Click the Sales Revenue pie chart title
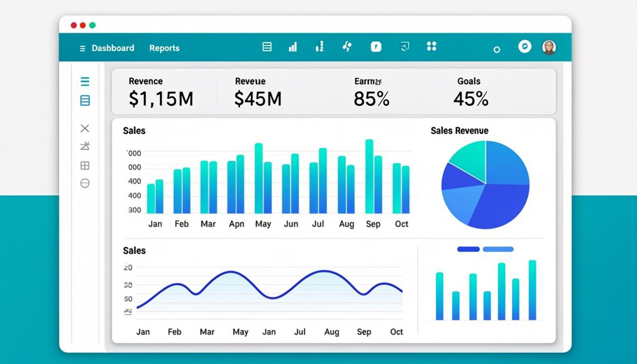This screenshot has height=364, width=637. coord(459,131)
